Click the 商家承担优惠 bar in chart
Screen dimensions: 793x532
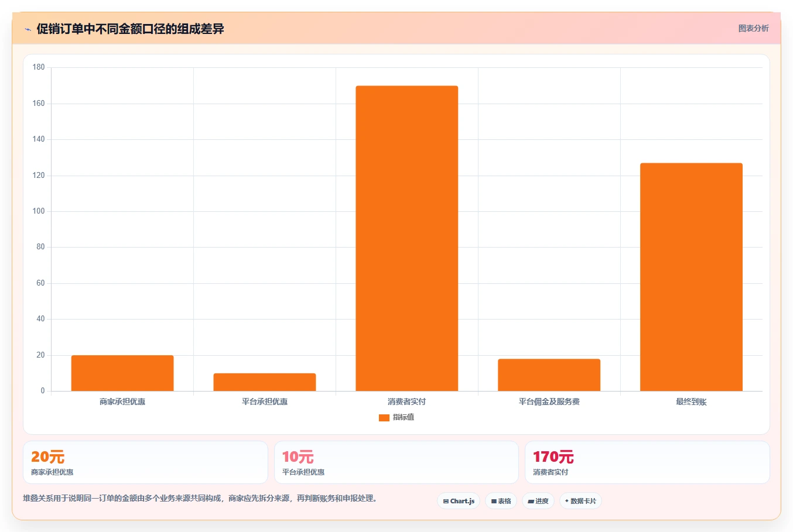point(122,373)
